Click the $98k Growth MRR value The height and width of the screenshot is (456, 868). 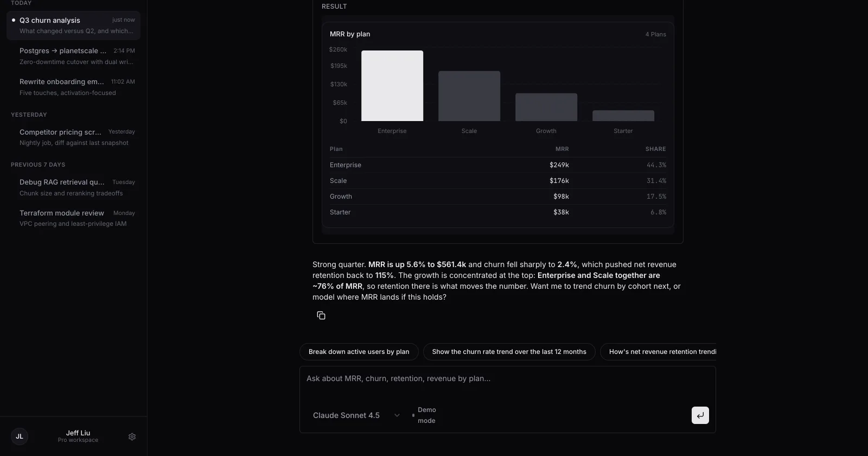561,197
